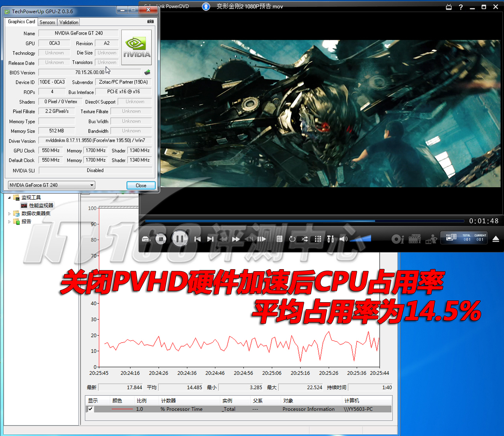Select 性能监视器 in the tree
The height and width of the screenshot is (436, 504).
(x=41, y=205)
